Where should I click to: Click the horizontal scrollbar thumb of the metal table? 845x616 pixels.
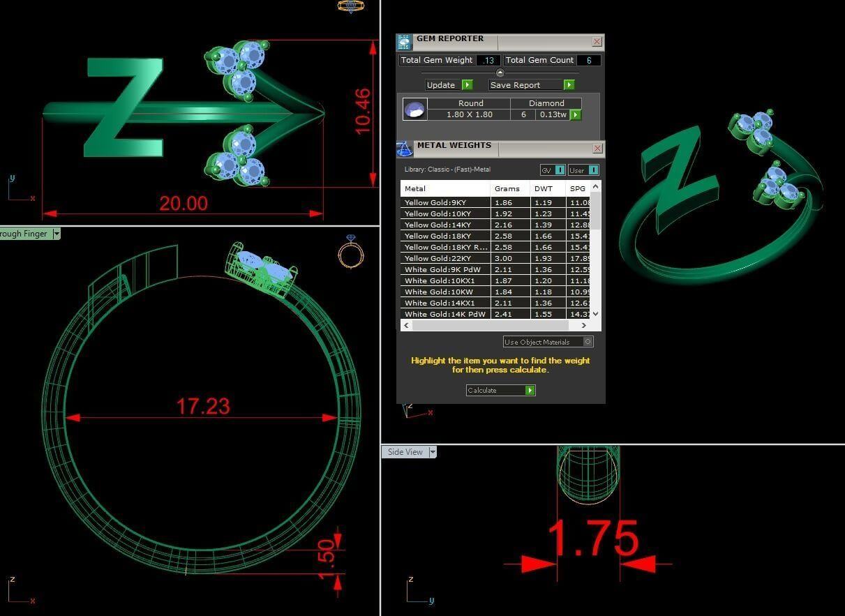(491, 325)
